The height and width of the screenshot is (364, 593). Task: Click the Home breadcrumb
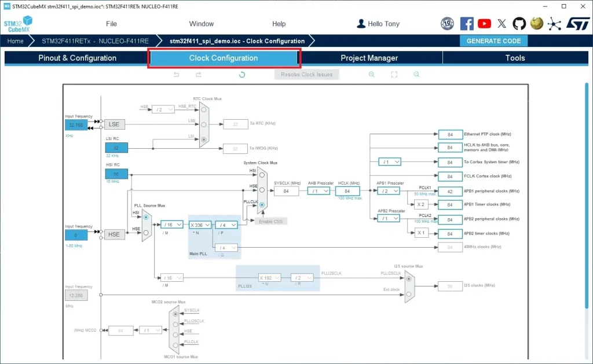(16, 41)
